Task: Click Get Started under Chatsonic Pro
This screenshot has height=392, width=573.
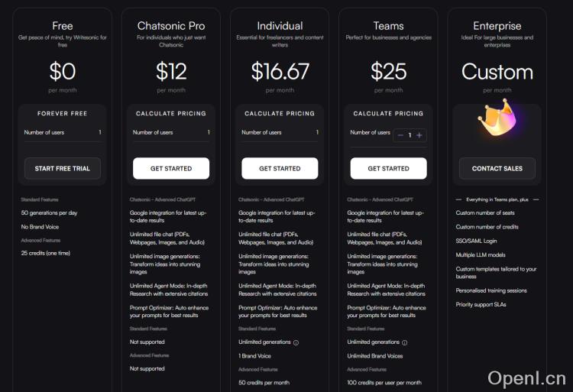Action: coord(171,168)
